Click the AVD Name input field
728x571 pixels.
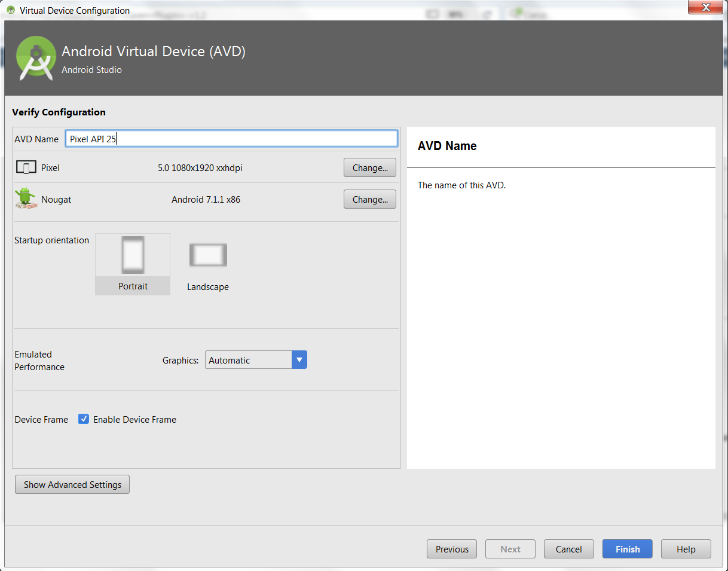[231, 139]
